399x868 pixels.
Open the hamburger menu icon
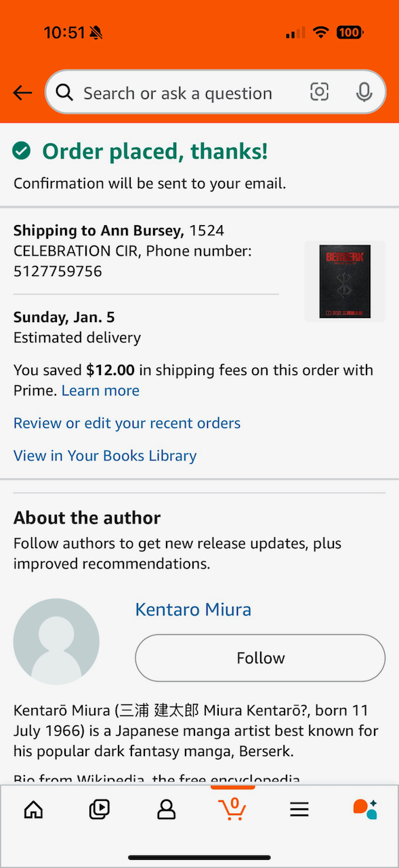click(299, 809)
